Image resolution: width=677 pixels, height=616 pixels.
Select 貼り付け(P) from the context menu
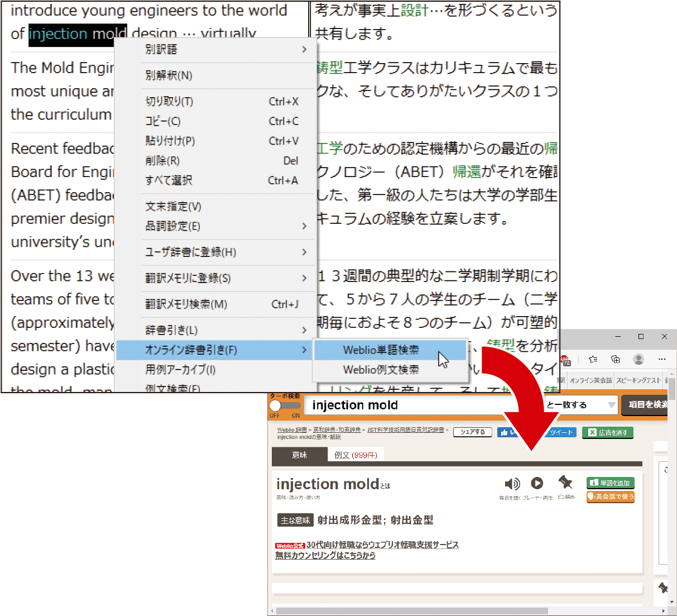click(215, 141)
